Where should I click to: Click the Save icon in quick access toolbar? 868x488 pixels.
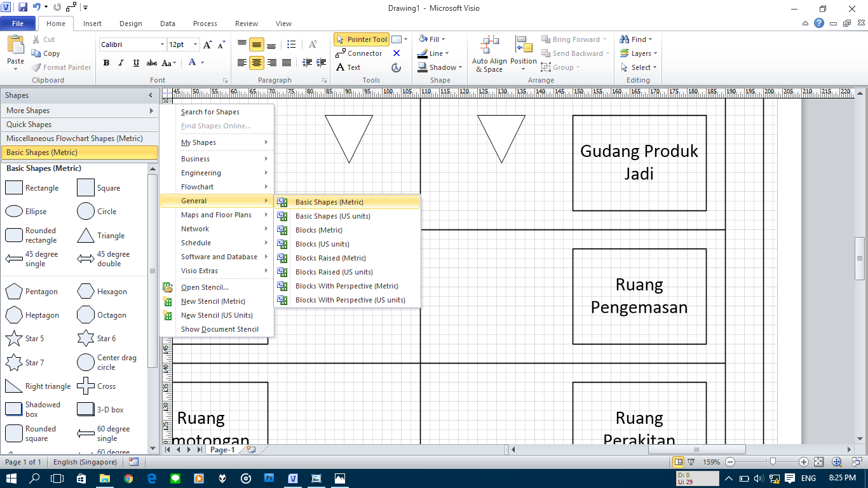23,8
